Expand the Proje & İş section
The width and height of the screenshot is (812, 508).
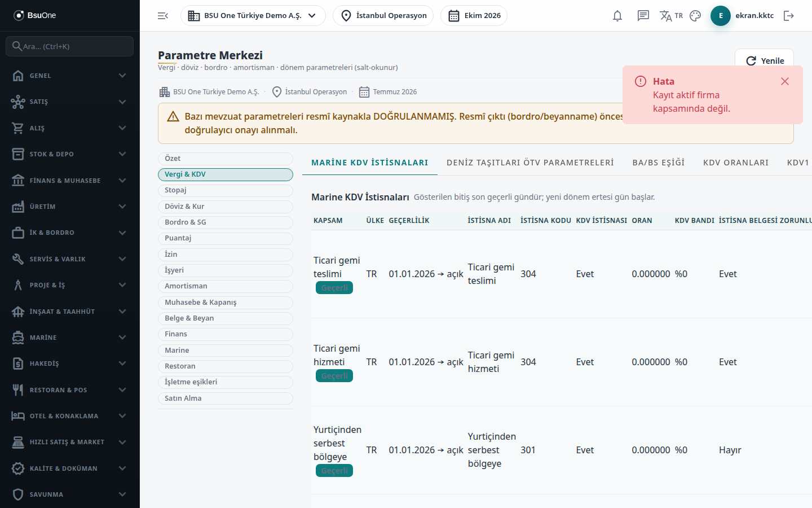click(70, 285)
